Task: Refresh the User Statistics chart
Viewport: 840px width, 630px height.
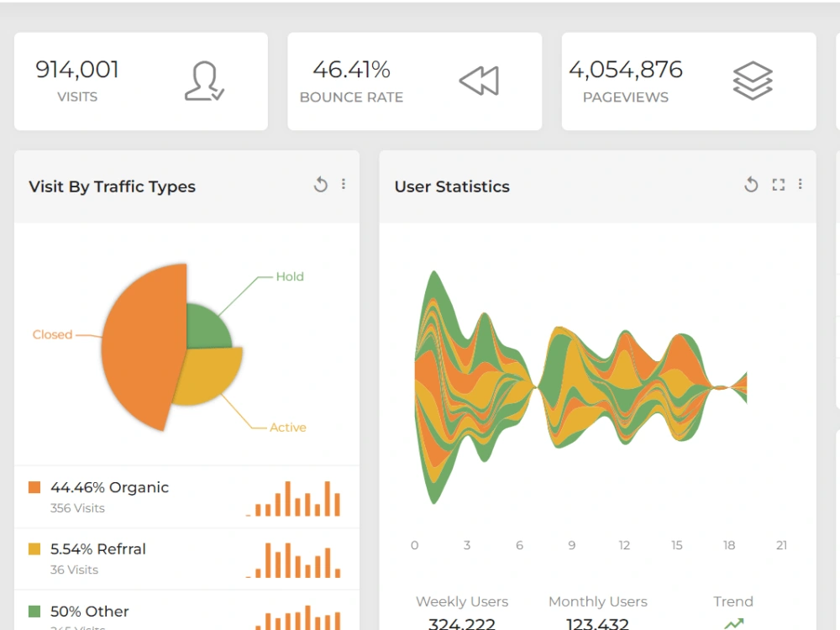Action: click(751, 184)
